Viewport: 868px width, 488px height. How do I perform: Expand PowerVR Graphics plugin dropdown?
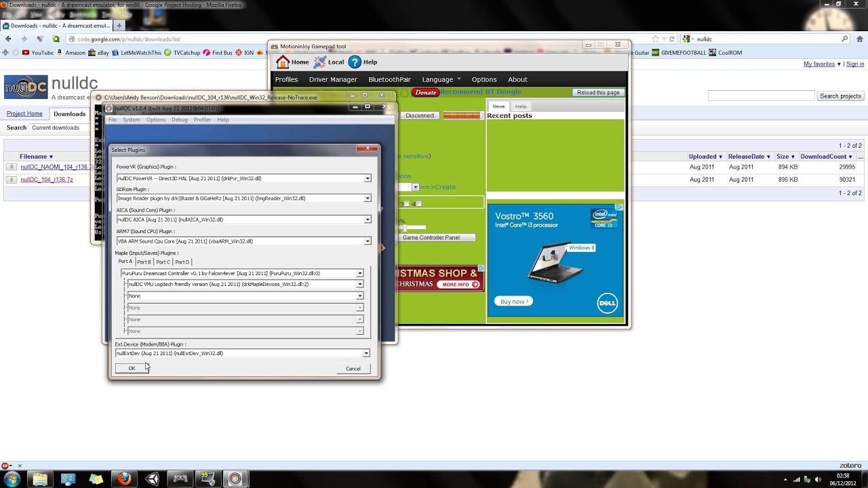(x=368, y=178)
